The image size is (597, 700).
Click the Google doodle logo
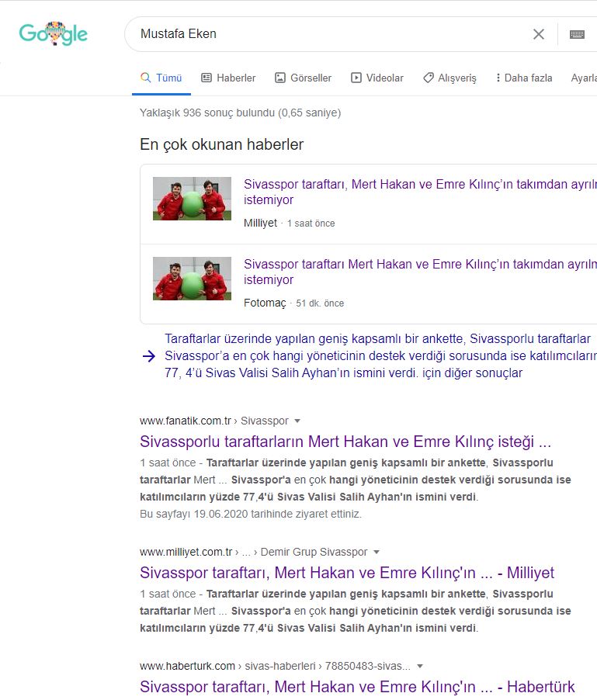[x=54, y=34]
